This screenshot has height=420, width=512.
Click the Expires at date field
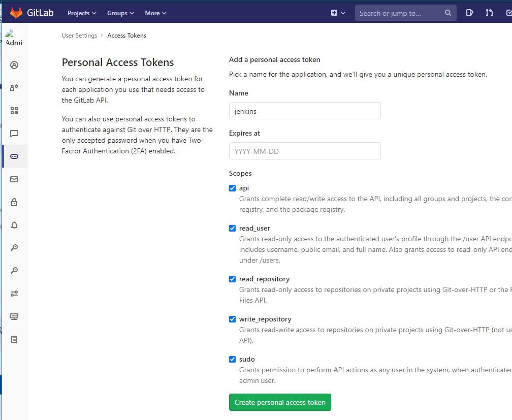click(x=305, y=151)
